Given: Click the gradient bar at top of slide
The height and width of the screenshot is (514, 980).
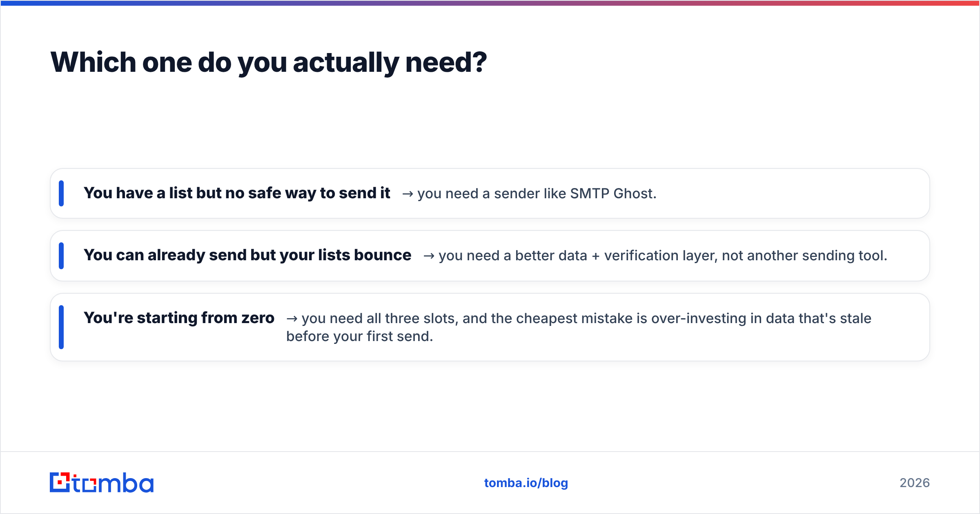Looking at the screenshot, I should [490, 3].
